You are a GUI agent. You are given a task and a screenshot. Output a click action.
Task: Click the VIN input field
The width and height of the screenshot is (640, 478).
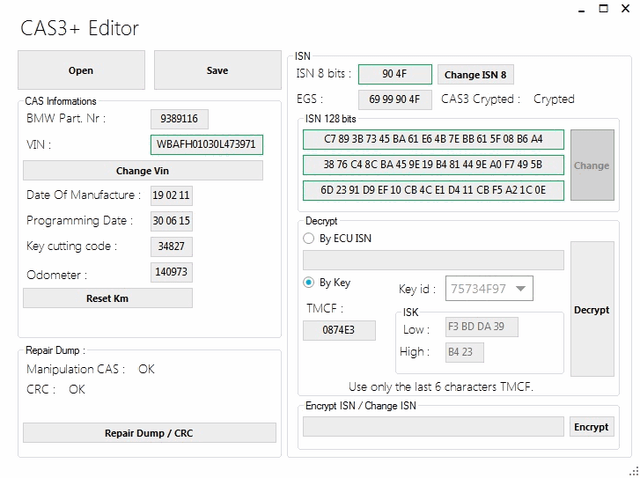207,145
